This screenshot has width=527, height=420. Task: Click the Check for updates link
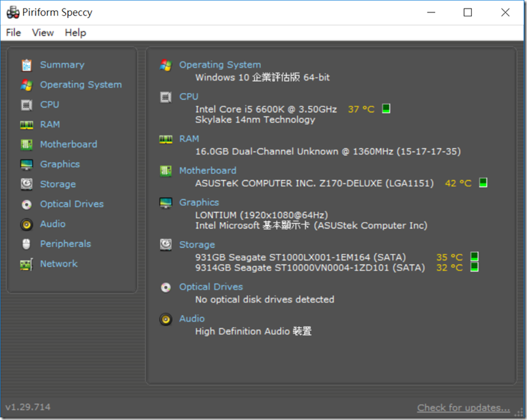(x=463, y=408)
